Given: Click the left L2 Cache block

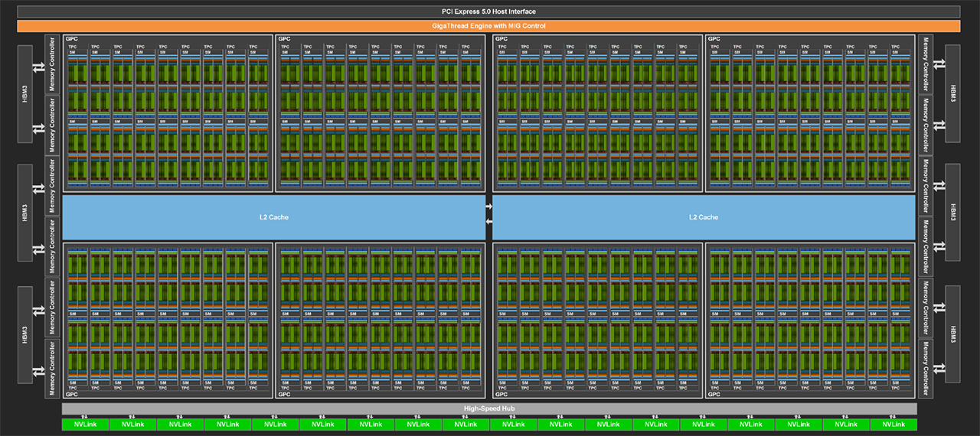Looking at the screenshot, I should (x=273, y=217).
